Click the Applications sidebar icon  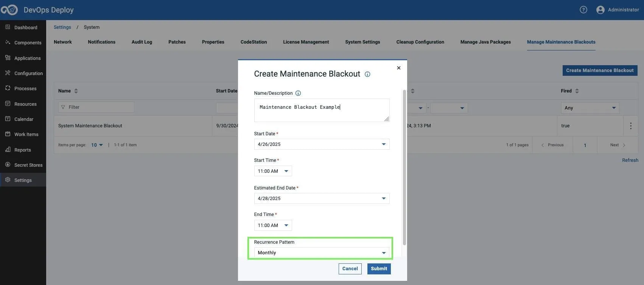pyautogui.click(x=8, y=58)
